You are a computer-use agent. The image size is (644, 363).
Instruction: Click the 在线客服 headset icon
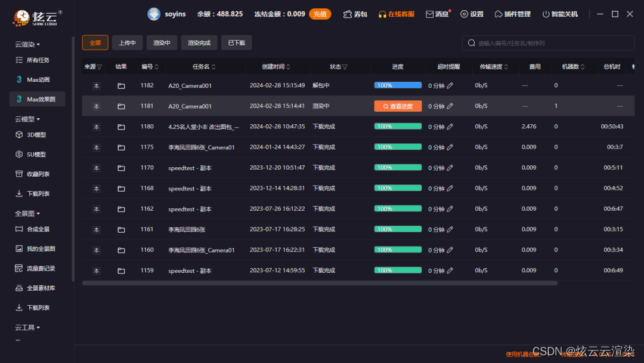pos(383,14)
